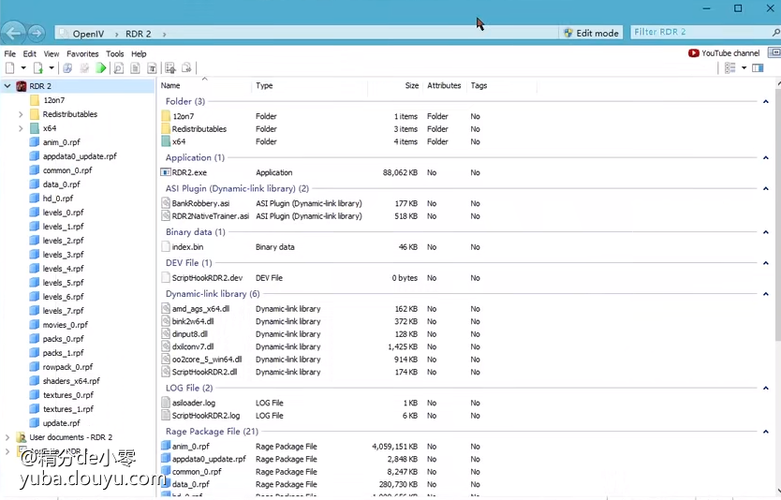Open the Tools menu
This screenshot has height=500, width=781.
coord(115,54)
